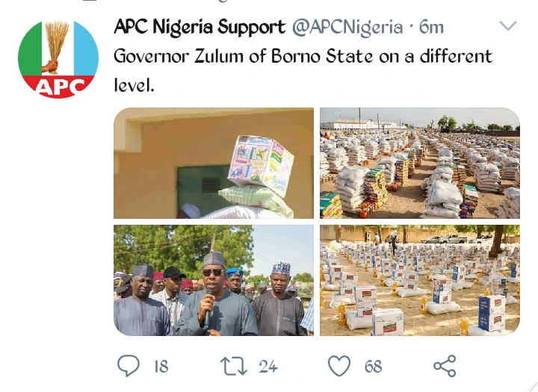Click the first line of tweet text
This screenshot has height=392, width=538.
coord(303,57)
